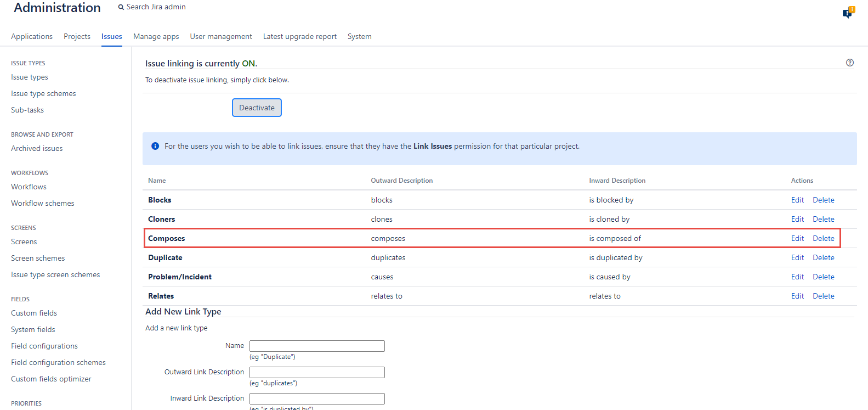Image resolution: width=868 pixels, height=410 pixels.
Task: Edit the Relates link type
Action: tap(797, 296)
